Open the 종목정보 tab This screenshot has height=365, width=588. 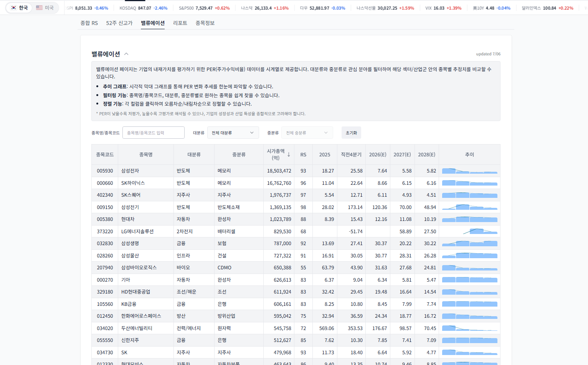[x=205, y=23]
